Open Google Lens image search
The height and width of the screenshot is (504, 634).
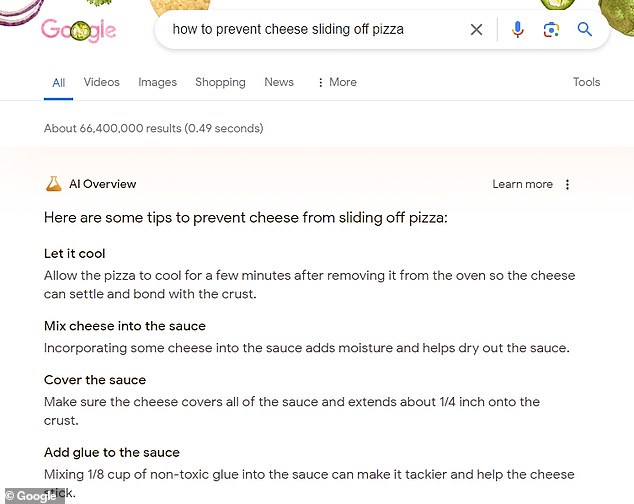click(x=551, y=30)
